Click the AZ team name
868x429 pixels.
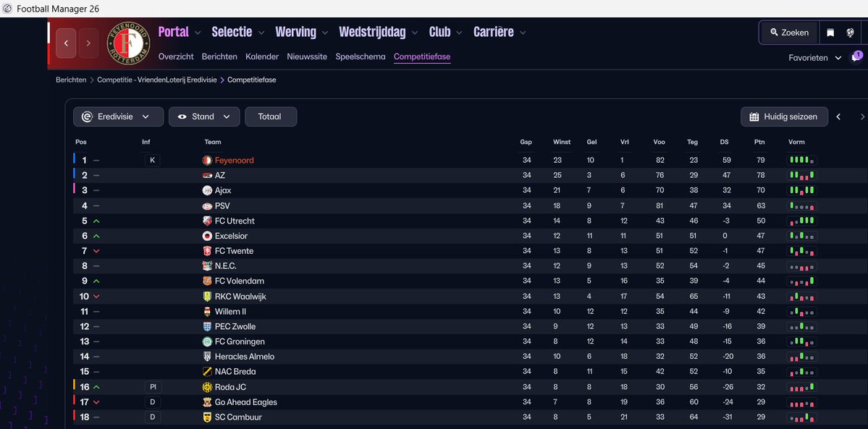coord(220,176)
